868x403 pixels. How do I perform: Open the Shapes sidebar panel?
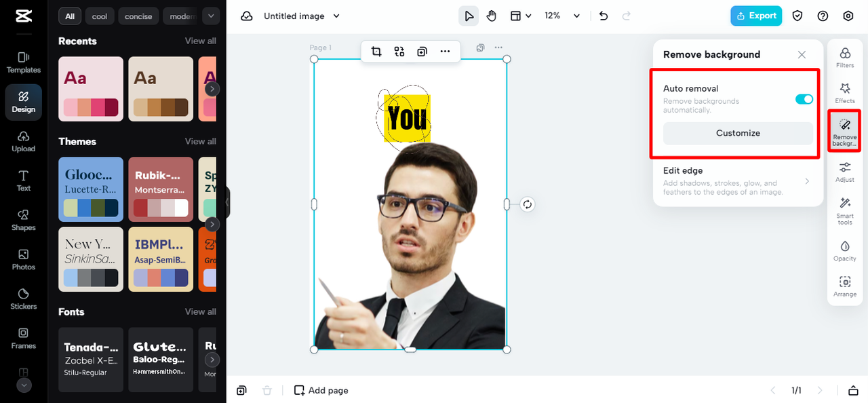pyautogui.click(x=24, y=220)
